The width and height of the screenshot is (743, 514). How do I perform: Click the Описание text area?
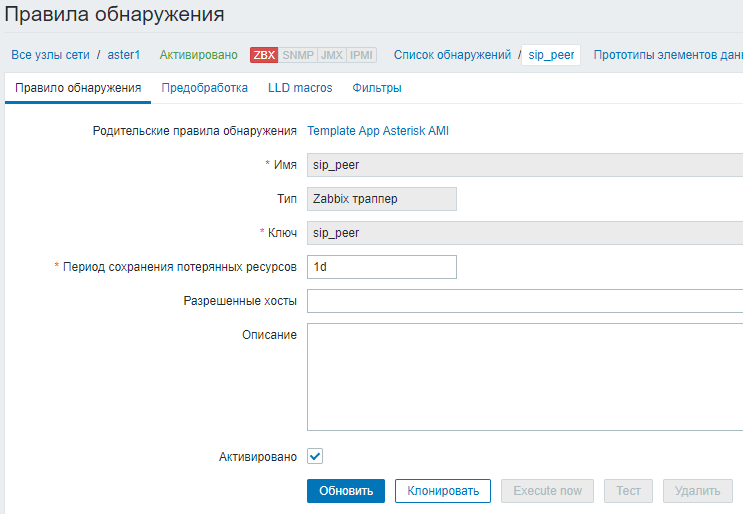(525, 376)
